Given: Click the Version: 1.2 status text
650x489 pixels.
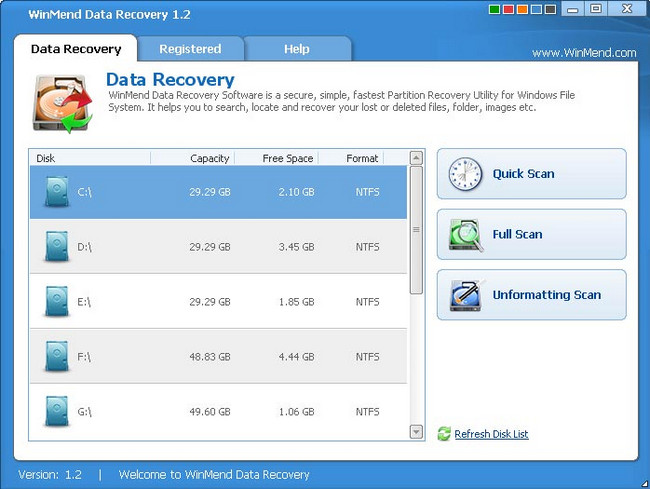Looking at the screenshot, I should [x=50, y=474].
